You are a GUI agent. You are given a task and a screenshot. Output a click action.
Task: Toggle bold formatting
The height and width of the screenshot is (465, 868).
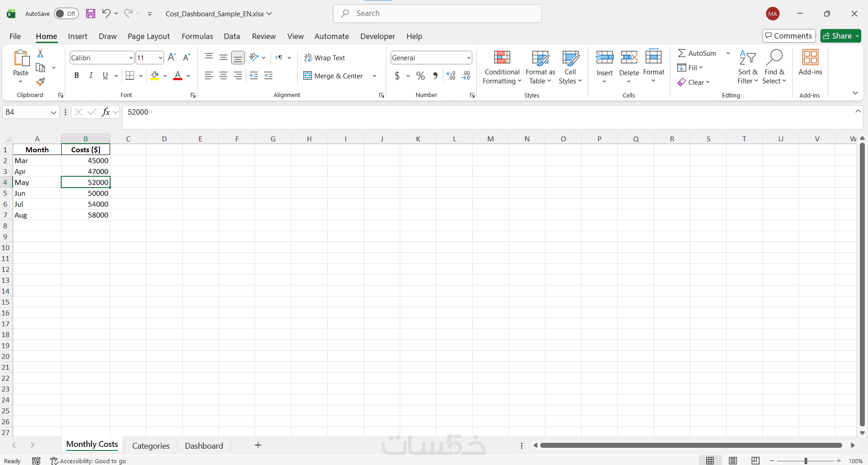pos(77,76)
